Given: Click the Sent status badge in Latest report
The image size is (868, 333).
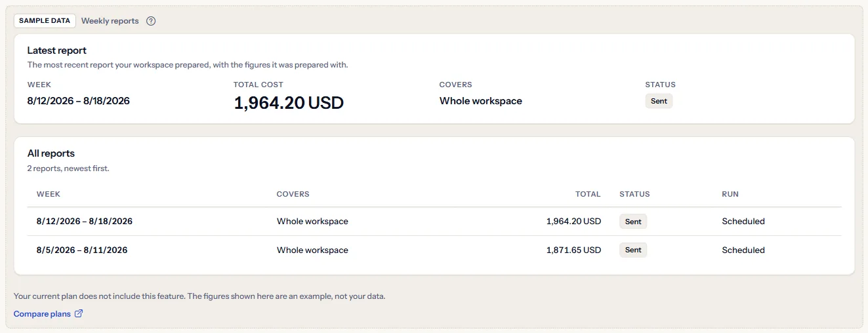Looking at the screenshot, I should [x=659, y=101].
